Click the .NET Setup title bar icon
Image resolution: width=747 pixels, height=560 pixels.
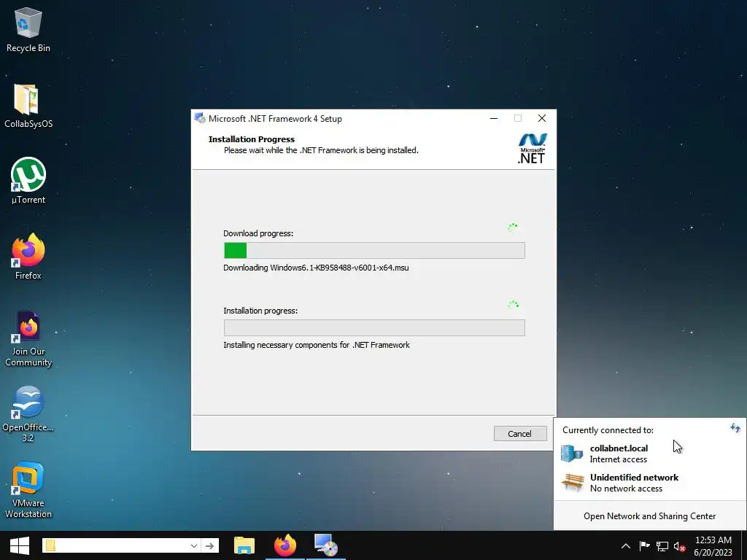200,119
